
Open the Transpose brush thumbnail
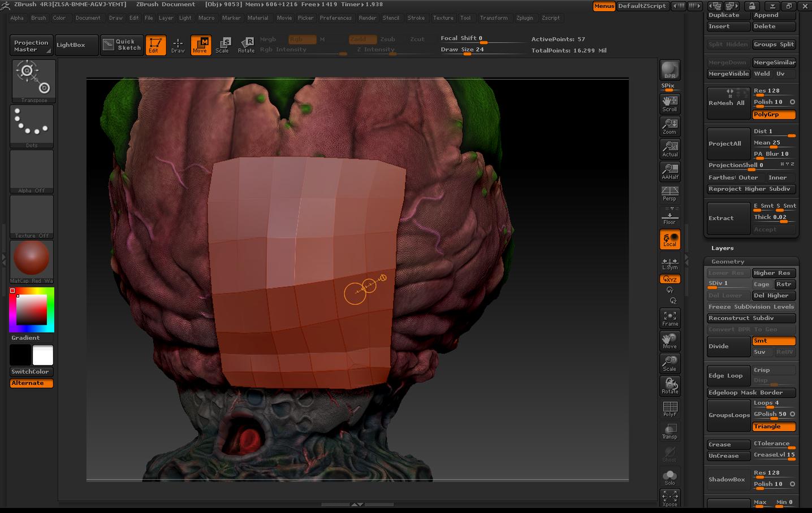tap(33, 81)
